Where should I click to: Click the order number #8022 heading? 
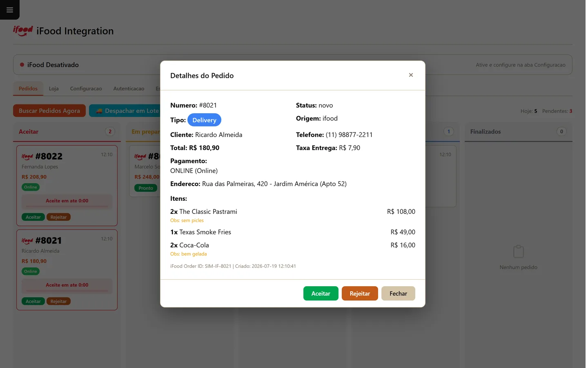[49, 157]
